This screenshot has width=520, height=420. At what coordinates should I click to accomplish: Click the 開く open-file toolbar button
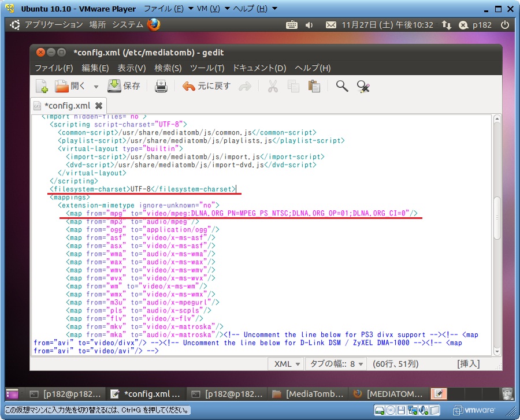pos(70,86)
